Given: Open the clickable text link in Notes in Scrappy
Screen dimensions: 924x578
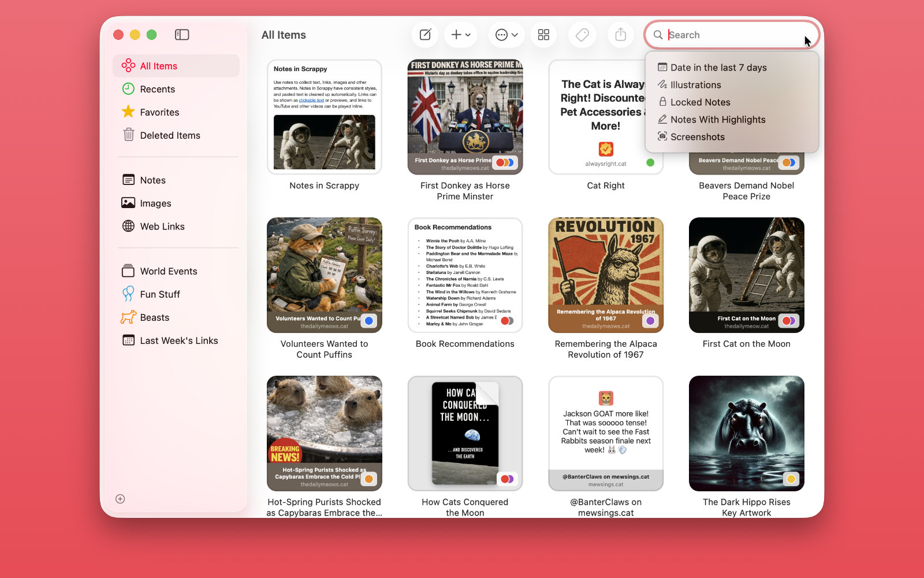Looking at the screenshot, I should (x=311, y=99).
